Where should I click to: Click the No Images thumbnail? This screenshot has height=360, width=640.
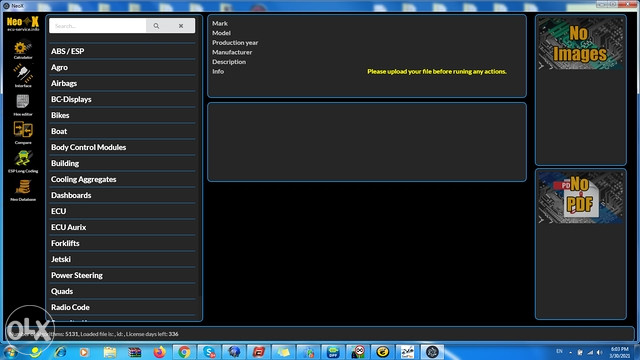pos(580,44)
